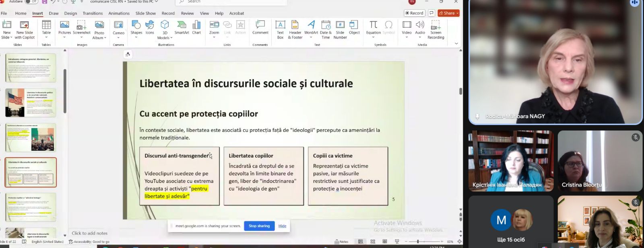Open the comments pane icon beside Share
Image resolution: width=644 pixels, height=248 pixels.
click(431, 13)
